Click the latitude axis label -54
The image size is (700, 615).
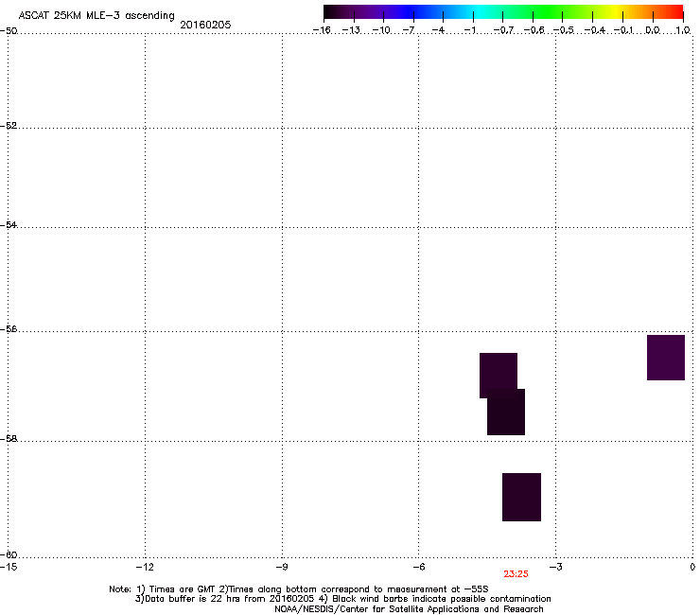(9, 224)
